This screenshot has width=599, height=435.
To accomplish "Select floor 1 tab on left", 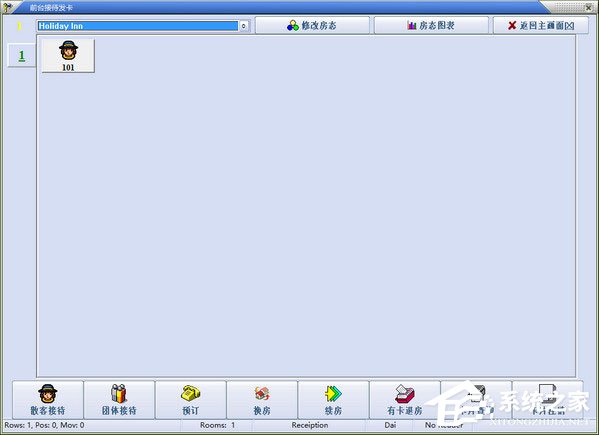I will pos(22,56).
